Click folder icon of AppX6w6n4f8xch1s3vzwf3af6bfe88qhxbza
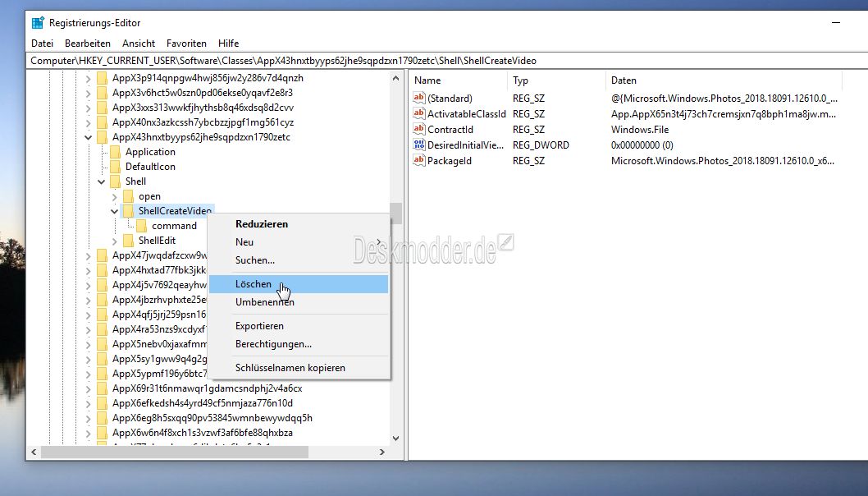 click(x=102, y=433)
